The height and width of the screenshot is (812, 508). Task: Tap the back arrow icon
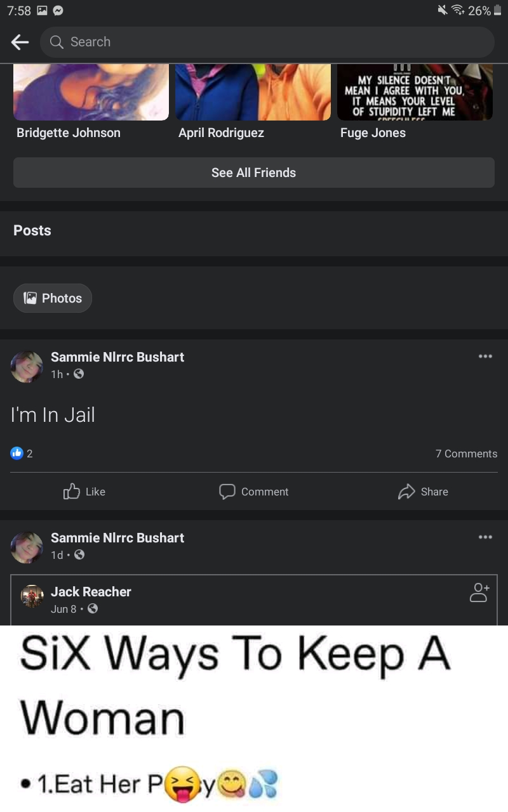click(x=20, y=42)
